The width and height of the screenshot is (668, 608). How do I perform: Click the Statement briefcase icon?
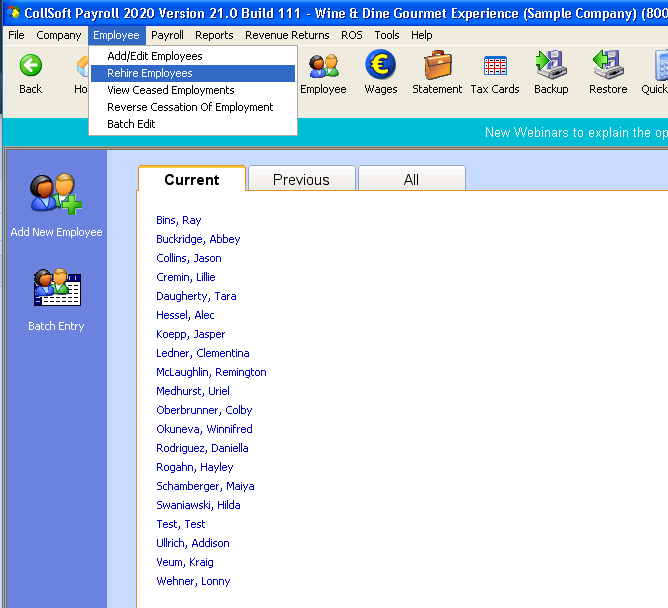[437, 72]
